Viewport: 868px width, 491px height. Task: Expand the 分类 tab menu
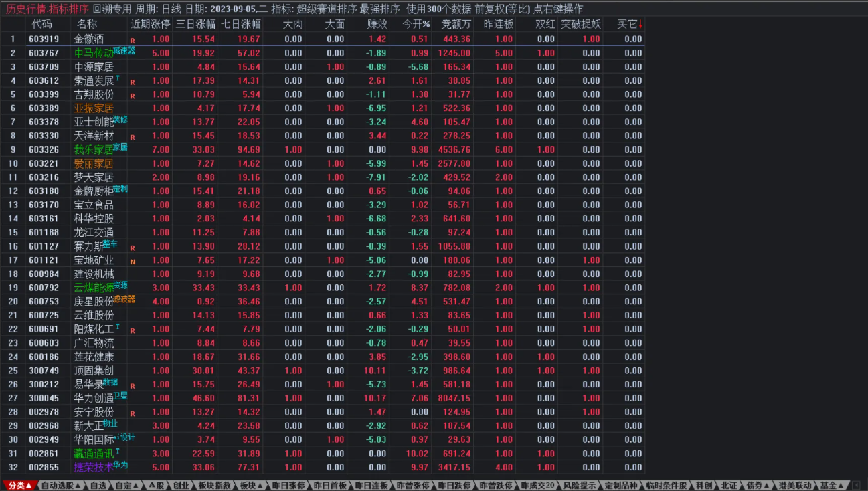pyautogui.click(x=19, y=485)
